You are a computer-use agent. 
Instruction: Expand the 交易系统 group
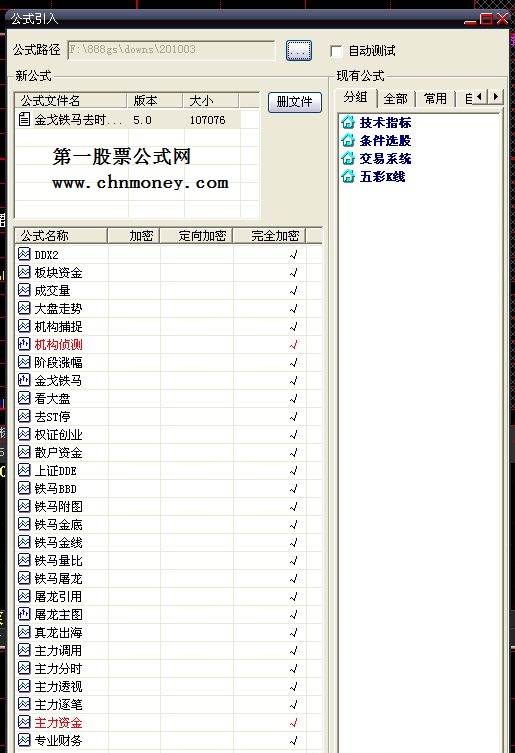385,158
